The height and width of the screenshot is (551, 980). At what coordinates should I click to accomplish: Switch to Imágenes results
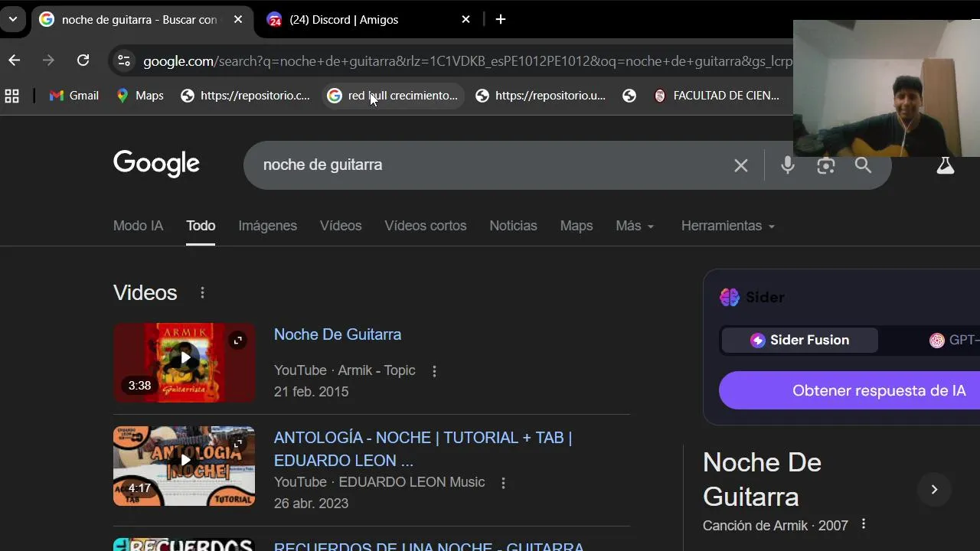point(267,226)
